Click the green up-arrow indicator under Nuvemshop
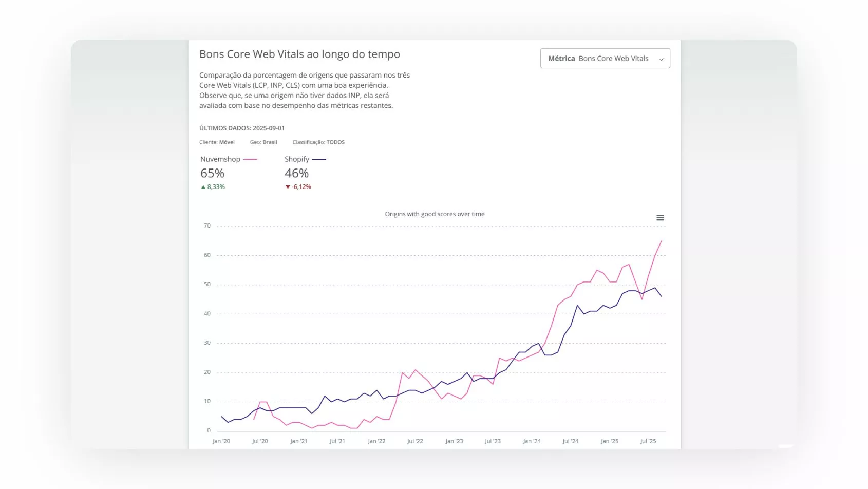 click(x=202, y=186)
